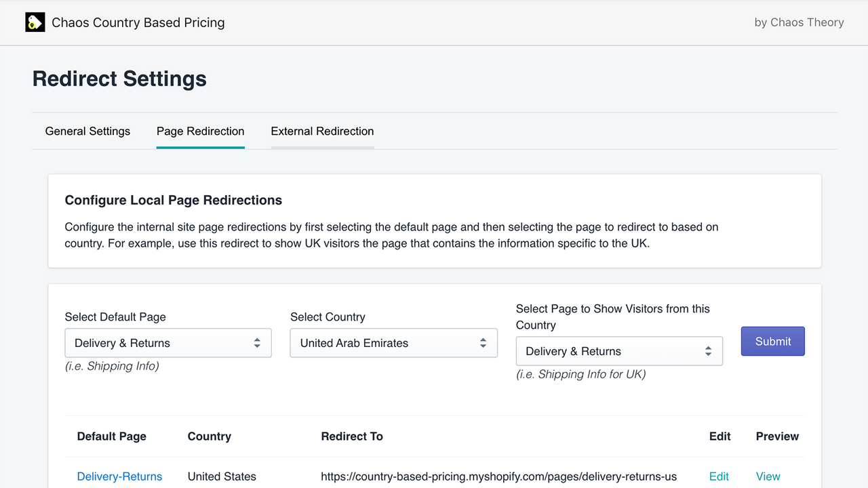Open the General Settings tab

click(x=87, y=131)
